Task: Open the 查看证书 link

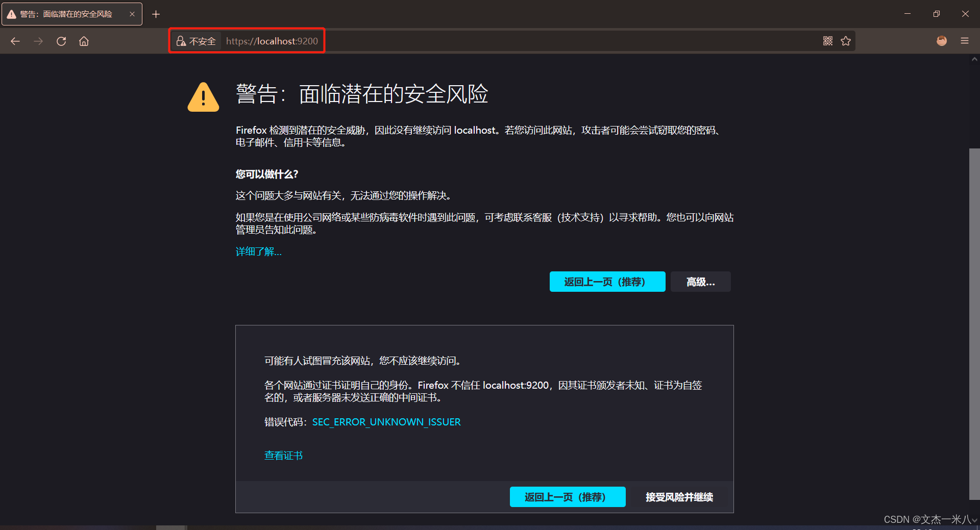Action: pos(283,456)
